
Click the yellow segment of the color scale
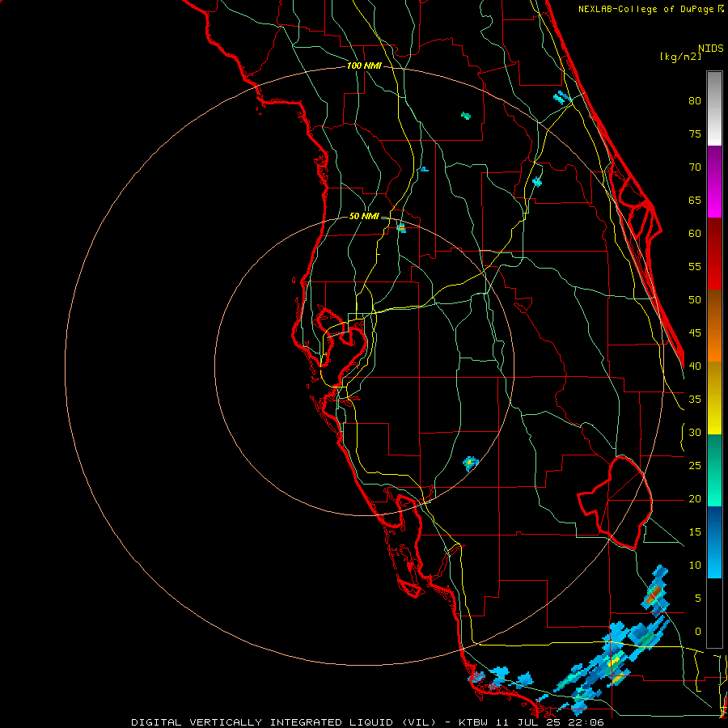(x=714, y=398)
